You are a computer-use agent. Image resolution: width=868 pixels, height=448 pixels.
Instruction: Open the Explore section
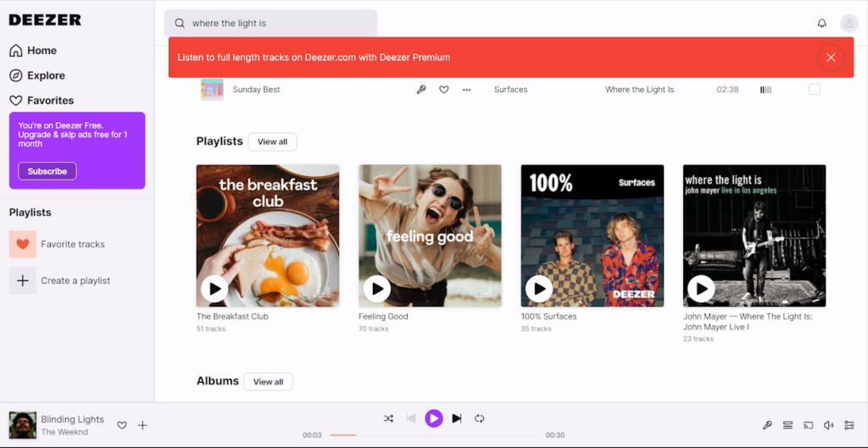pos(37,75)
